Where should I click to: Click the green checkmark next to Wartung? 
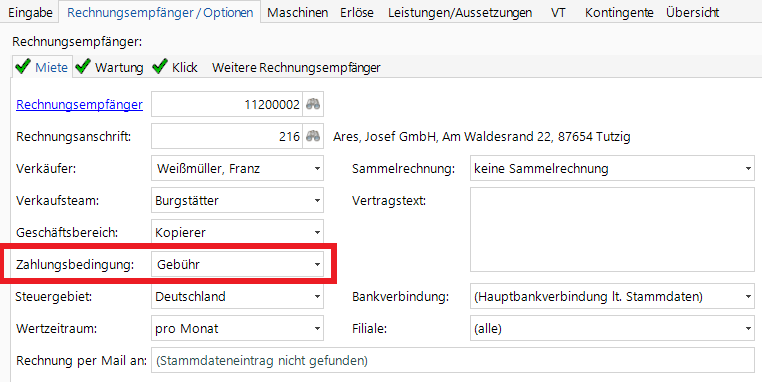83,67
